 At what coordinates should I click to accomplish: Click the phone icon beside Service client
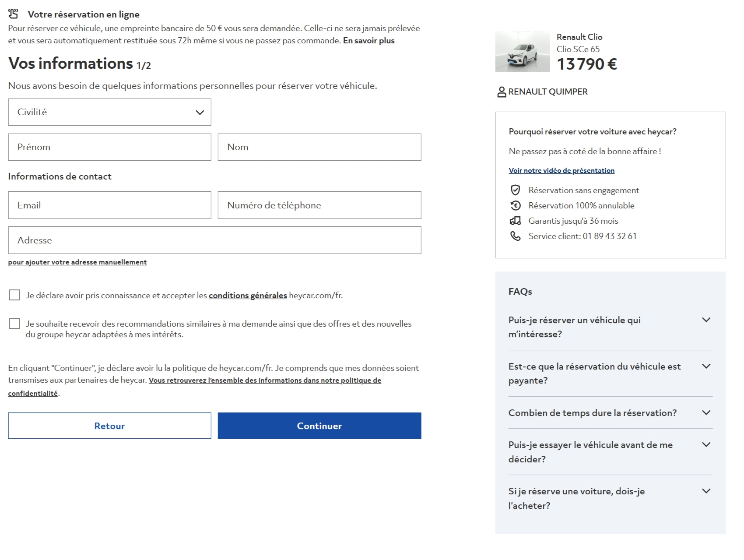516,236
